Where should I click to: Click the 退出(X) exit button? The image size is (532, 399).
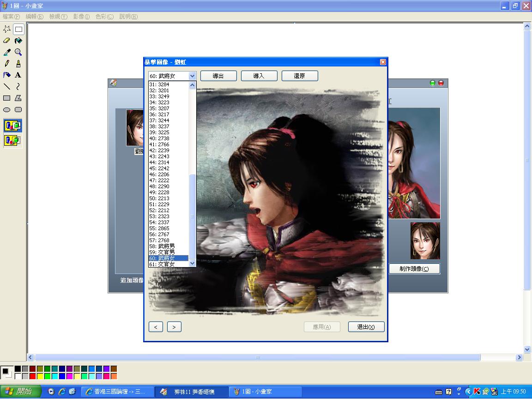366,327
